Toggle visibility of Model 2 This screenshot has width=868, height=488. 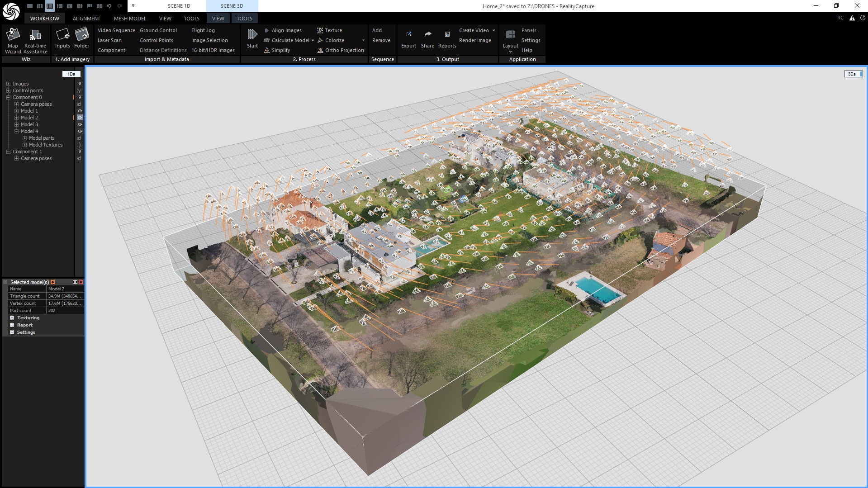pyautogui.click(x=80, y=118)
